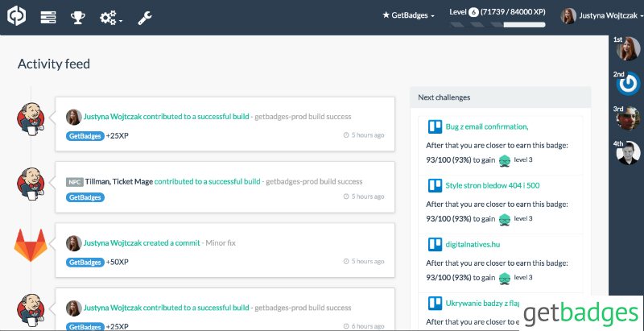Viewport: 644px width, 331px height.
Task: Open the Bug z email confirmation challenge link
Action: [486, 126]
